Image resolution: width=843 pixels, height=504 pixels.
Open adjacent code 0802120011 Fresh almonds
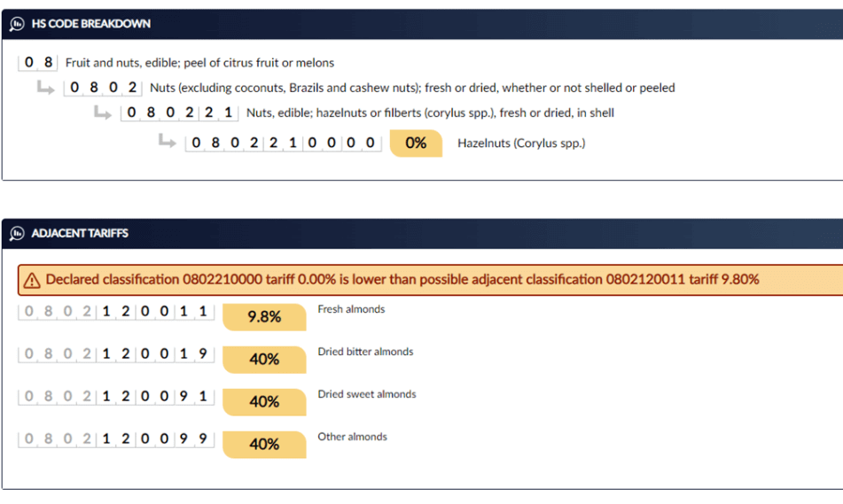click(x=116, y=312)
